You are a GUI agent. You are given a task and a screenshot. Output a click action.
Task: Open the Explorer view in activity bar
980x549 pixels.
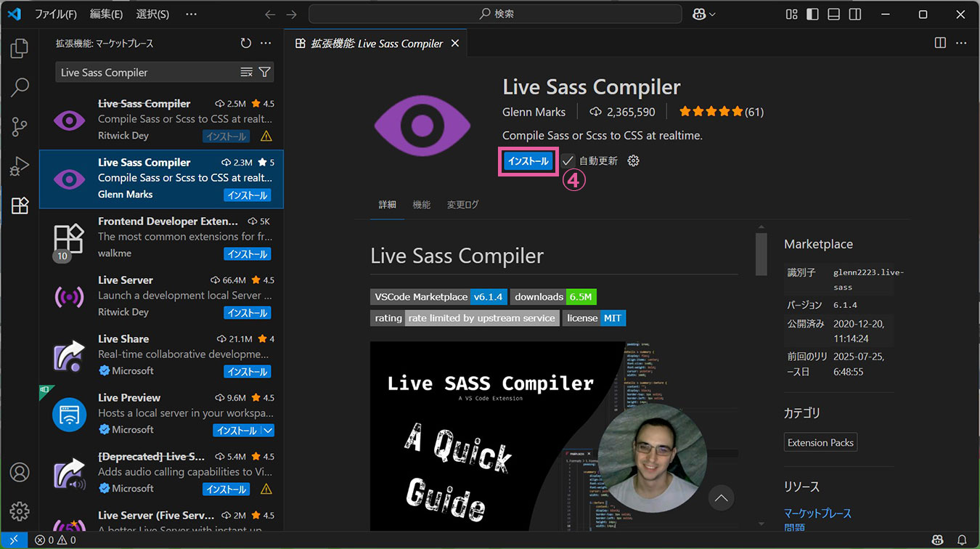(20, 49)
